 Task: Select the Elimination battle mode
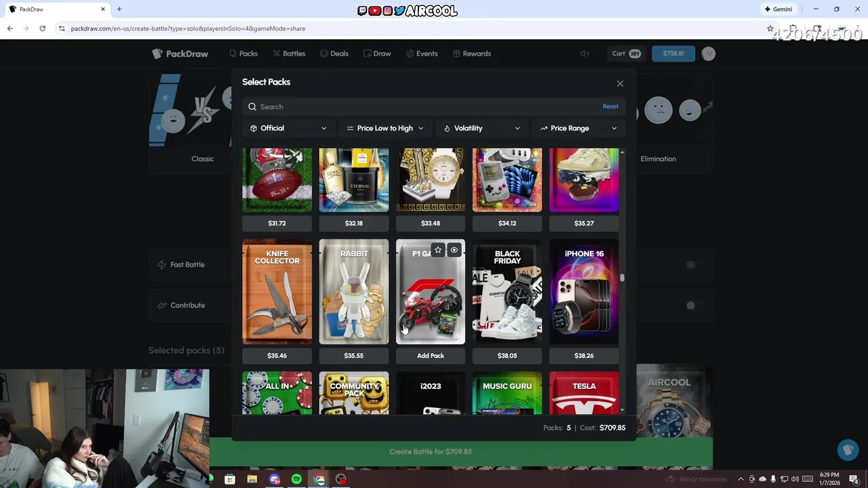tap(658, 159)
